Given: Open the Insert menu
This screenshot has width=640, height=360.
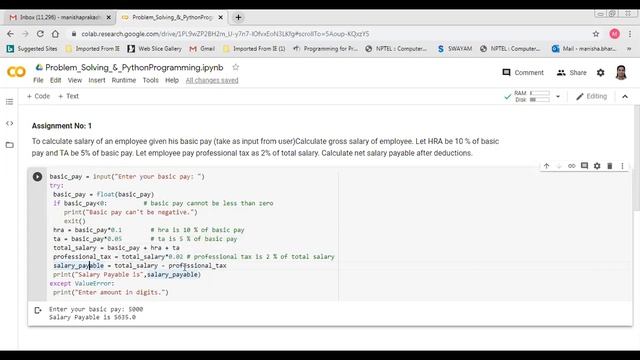Looking at the screenshot, I should [97, 80].
